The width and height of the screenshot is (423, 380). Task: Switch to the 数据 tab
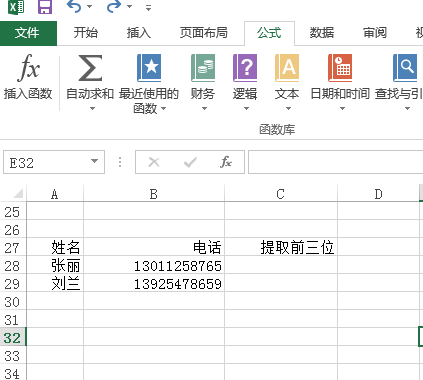pos(322,33)
